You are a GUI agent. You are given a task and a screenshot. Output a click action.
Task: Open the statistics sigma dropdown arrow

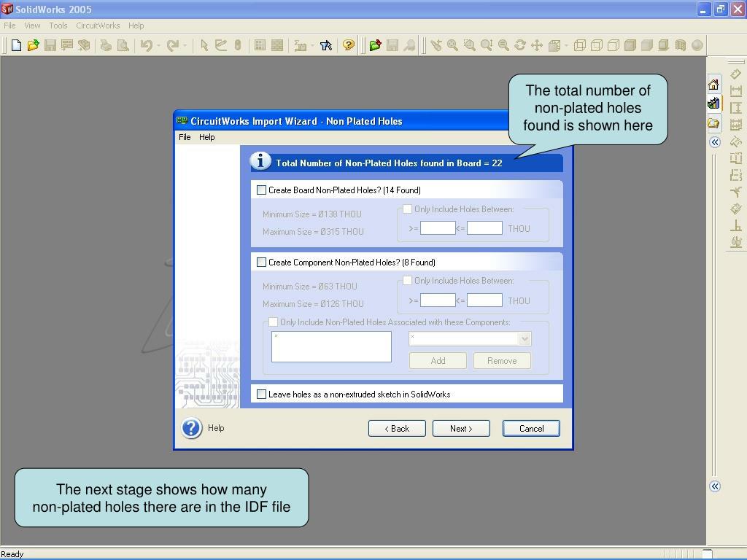click(312, 46)
